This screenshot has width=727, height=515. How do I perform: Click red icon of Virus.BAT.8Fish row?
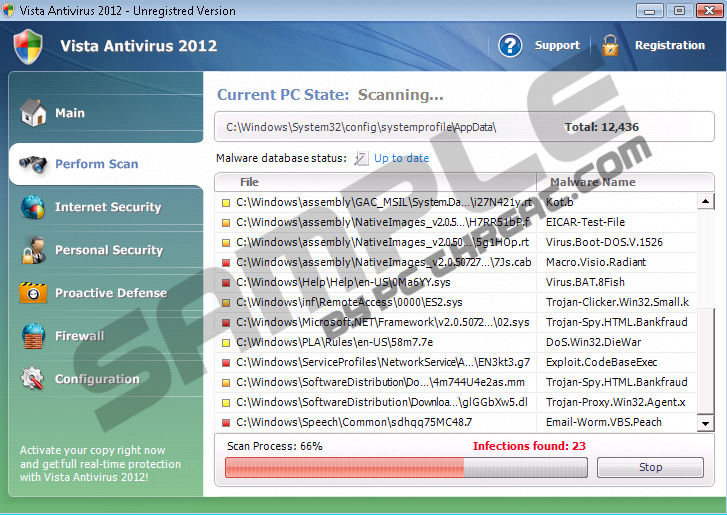click(x=226, y=282)
